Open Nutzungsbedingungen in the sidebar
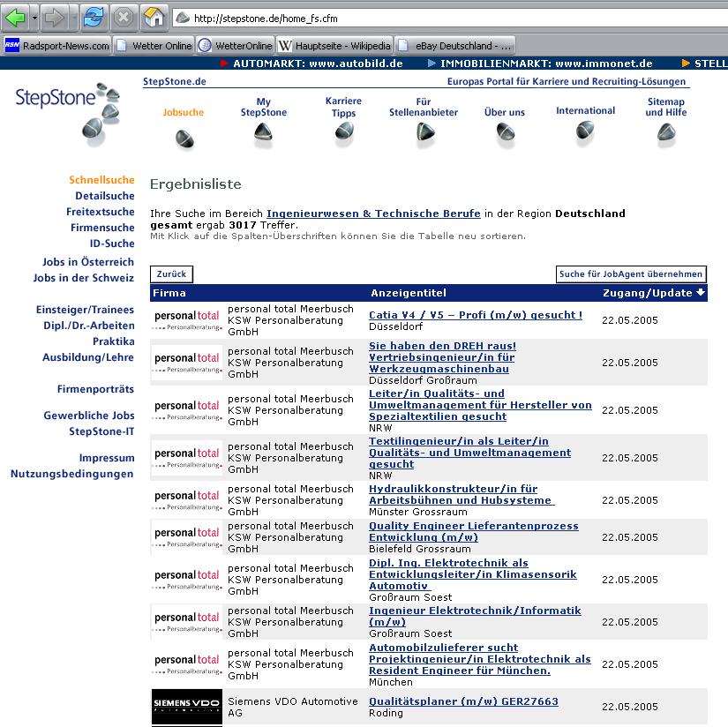Image resolution: width=728 pixels, height=727 pixels. (72, 474)
